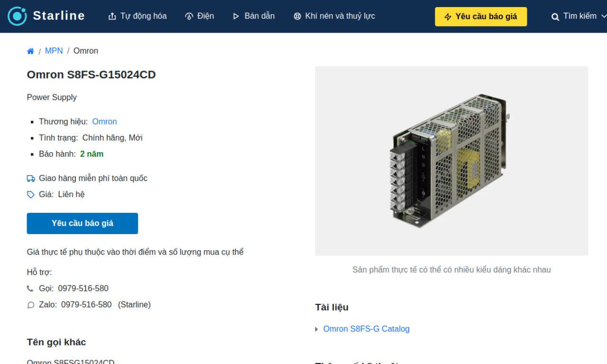
Task: Click the search magnifier icon
Action: click(x=555, y=17)
